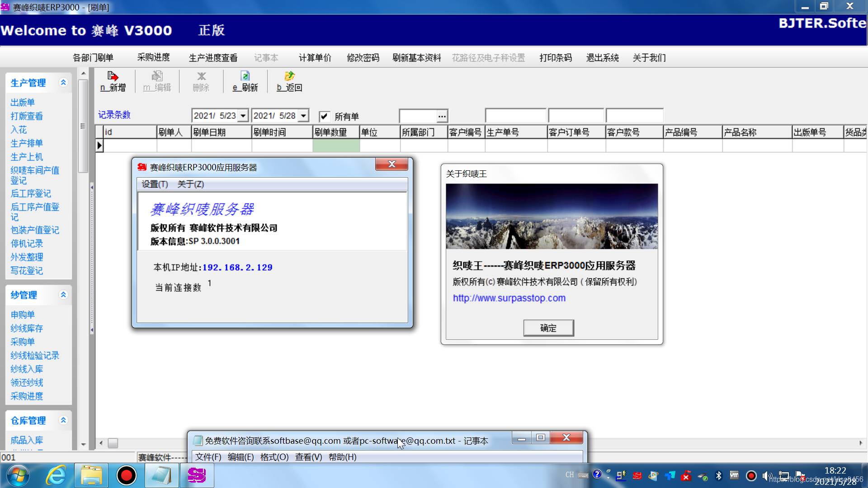Click the 编辑 (edit) toolbar icon
The width and height of the screenshot is (868, 488).
(x=157, y=81)
